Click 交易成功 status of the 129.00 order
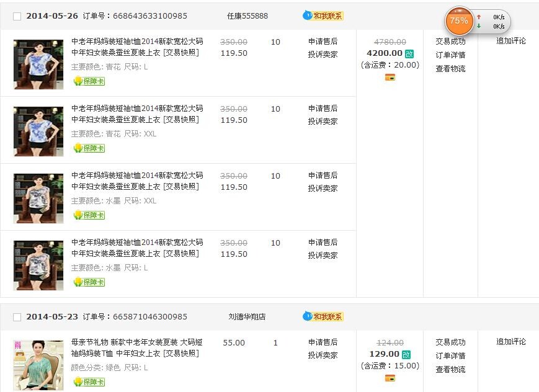This screenshot has height=392, width=539. (451, 342)
